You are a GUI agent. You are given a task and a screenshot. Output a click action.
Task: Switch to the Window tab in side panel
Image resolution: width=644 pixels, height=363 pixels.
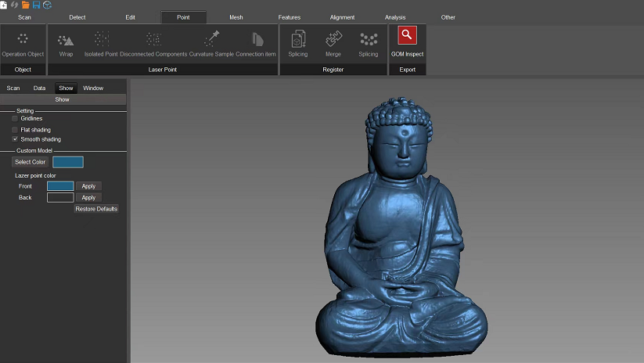click(93, 88)
